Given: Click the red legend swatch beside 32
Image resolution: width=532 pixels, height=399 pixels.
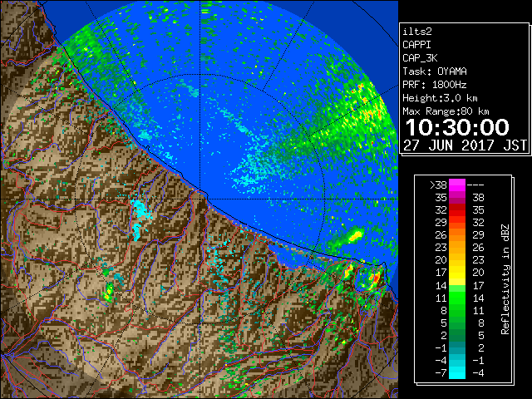Looking at the screenshot, I should pos(457,210).
